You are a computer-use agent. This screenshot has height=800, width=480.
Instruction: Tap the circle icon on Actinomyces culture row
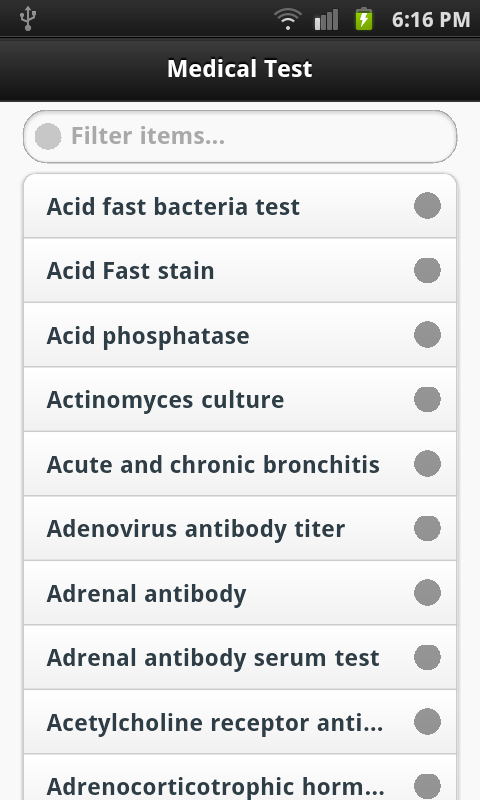[427, 399]
